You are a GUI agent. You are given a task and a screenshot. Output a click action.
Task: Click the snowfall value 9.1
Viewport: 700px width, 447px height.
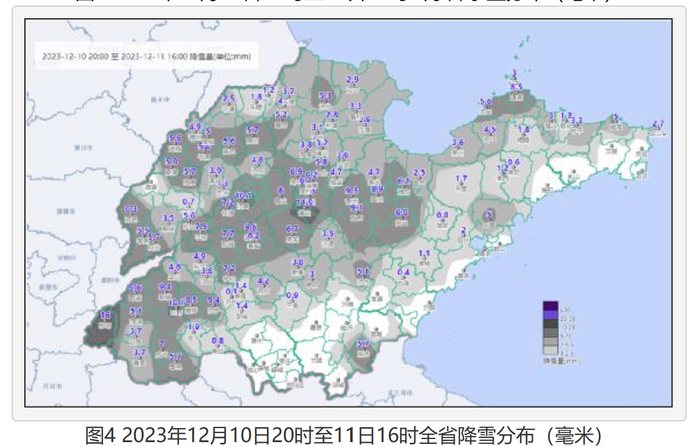356,208
